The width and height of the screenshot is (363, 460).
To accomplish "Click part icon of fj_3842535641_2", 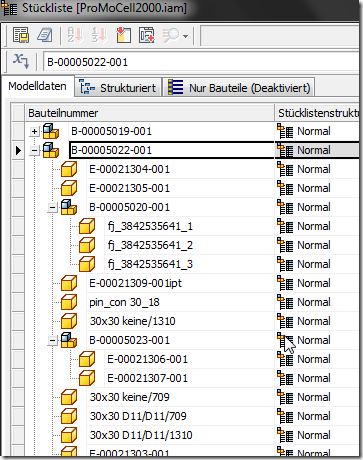I will tap(87, 245).
